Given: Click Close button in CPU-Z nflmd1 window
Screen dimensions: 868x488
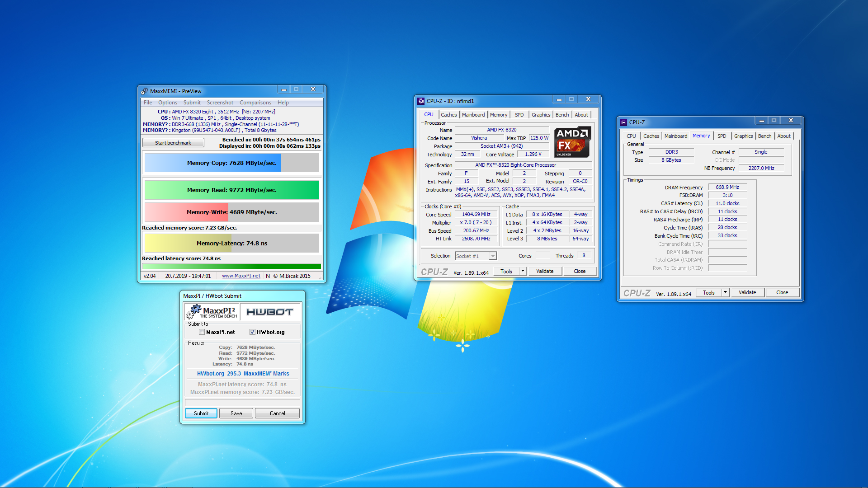Looking at the screenshot, I should click(x=580, y=271).
